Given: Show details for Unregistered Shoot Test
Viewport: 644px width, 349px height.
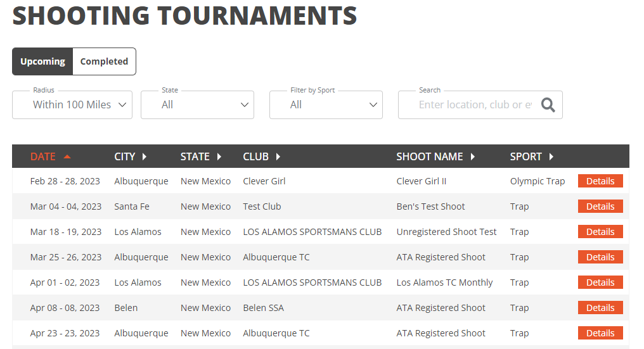Looking at the screenshot, I should [x=600, y=232].
